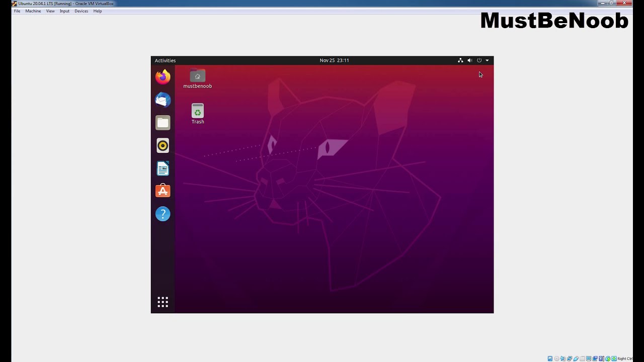This screenshot has height=362, width=644.
Task: Click virtualization V icon in VirtualBox status bar
Action: 601,358
